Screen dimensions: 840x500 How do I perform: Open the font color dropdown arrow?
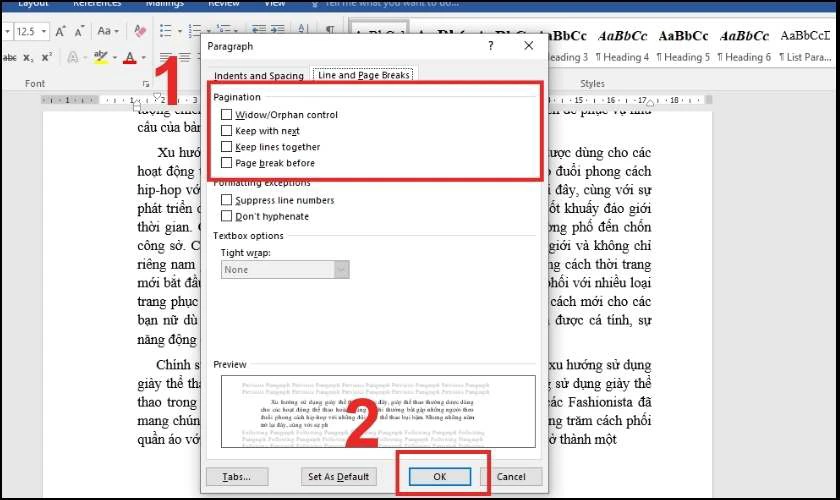144,57
